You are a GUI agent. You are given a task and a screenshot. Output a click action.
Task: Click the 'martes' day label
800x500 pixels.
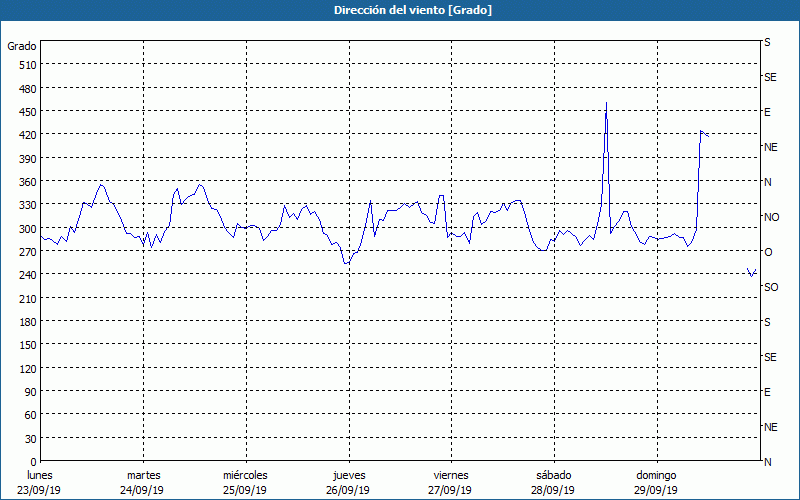(x=144, y=476)
